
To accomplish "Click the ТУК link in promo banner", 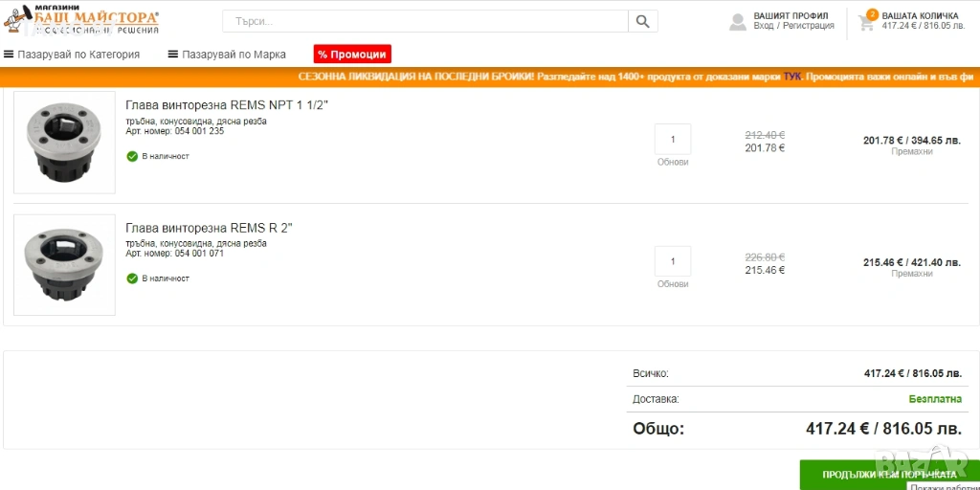I will point(791,78).
